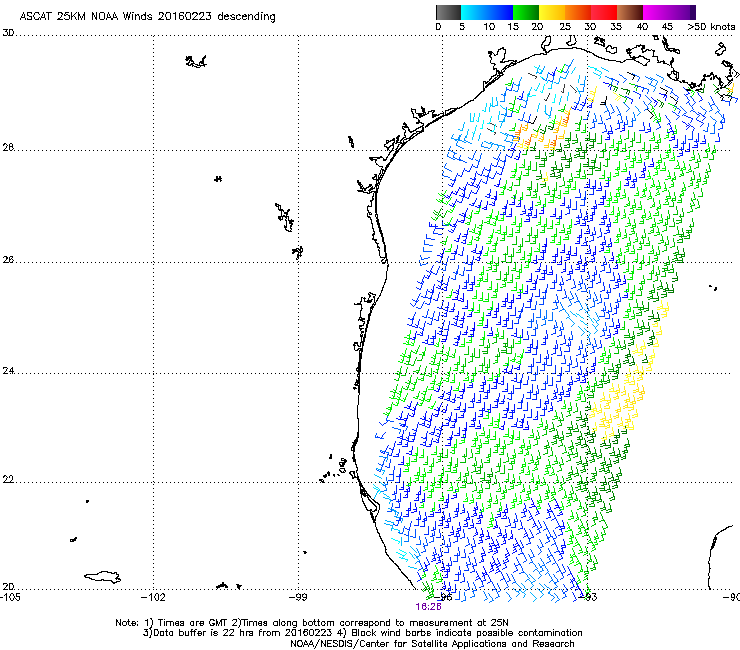The height and width of the screenshot is (650, 740).
Task: Click latitude label '20' on left axis
Action: coord(8,586)
